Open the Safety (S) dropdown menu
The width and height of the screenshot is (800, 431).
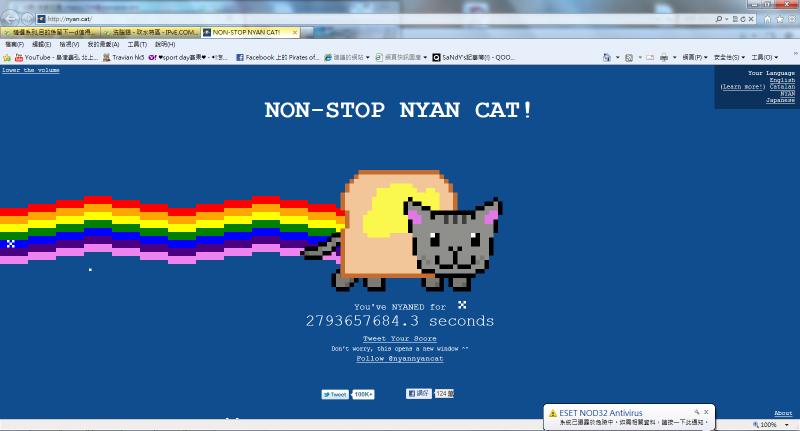[x=729, y=58]
